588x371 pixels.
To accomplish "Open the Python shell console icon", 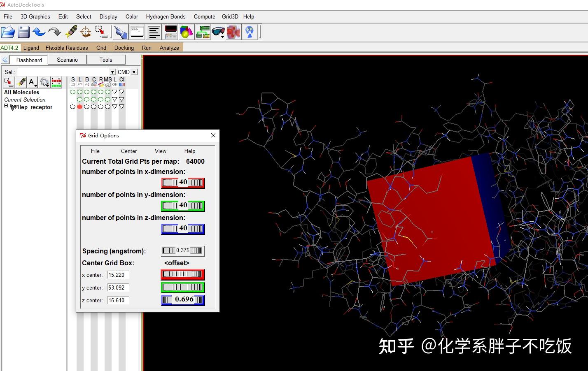I will coord(137,31).
